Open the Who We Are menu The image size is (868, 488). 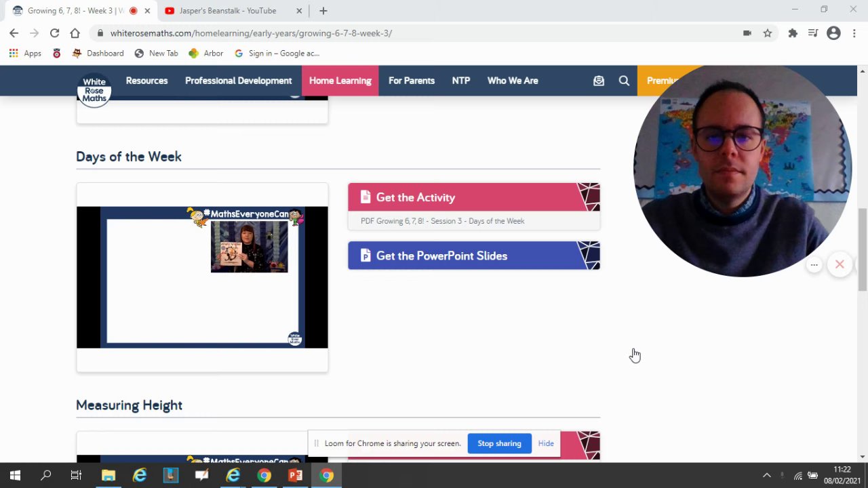coord(513,81)
